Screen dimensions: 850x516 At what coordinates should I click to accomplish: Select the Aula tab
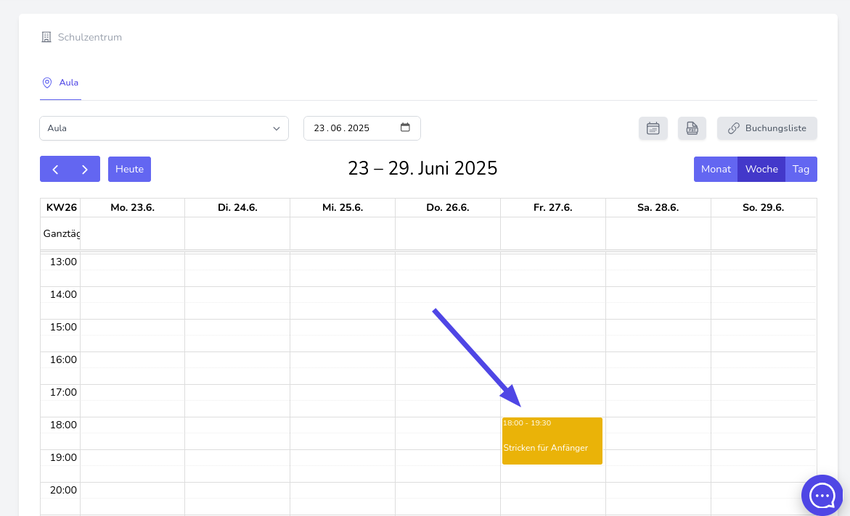68,82
